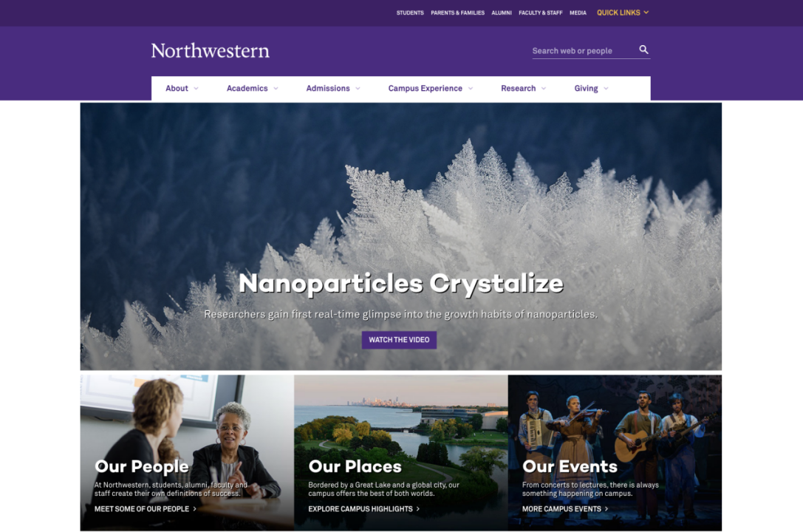This screenshot has height=532, width=803.
Task: Expand the Quick Links dropdown
Action: (623, 13)
